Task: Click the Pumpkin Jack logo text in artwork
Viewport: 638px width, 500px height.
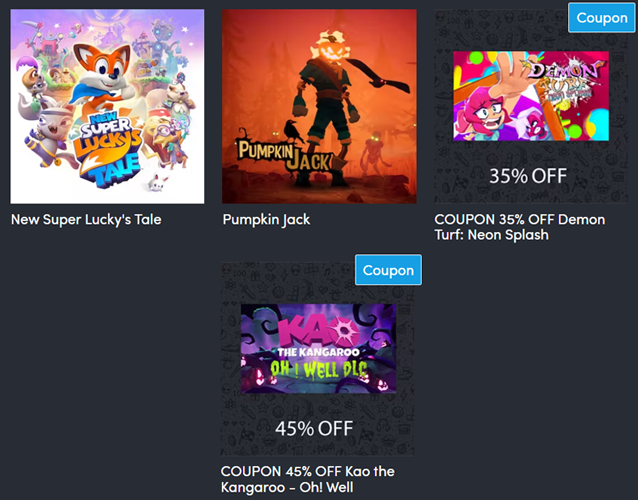Action: [x=285, y=155]
